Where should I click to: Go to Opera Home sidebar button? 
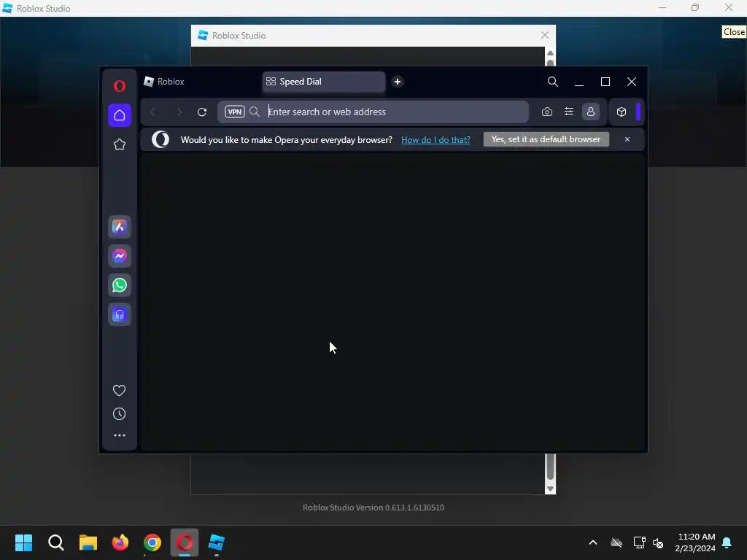coord(120,115)
